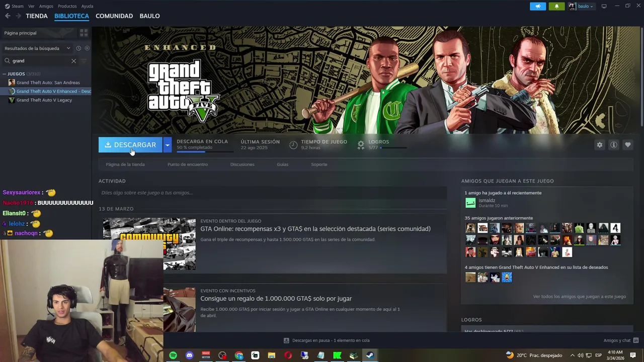Open advanced library filter options icon
This screenshot has height=362, width=644.
point(84,61)
